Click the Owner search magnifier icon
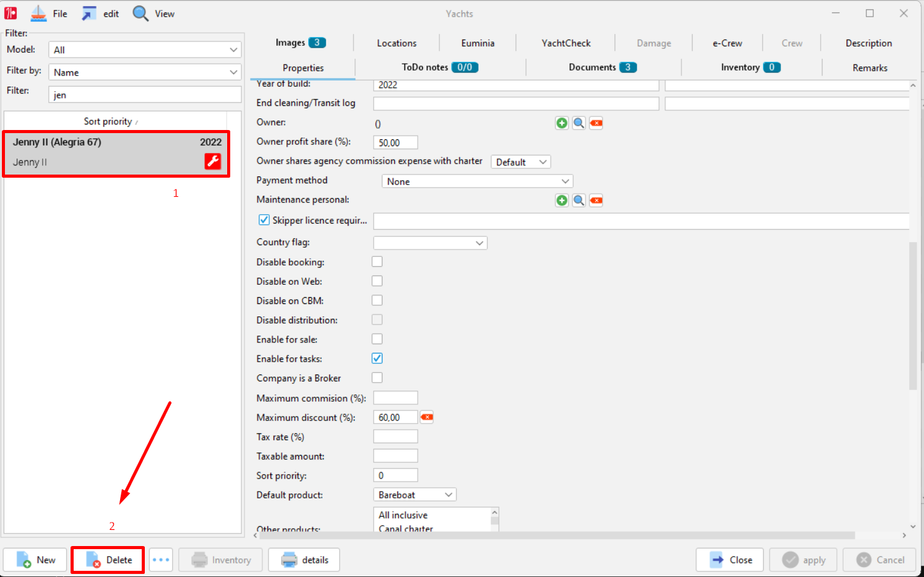Screen dimensions: 924x577 pos(579,123)
